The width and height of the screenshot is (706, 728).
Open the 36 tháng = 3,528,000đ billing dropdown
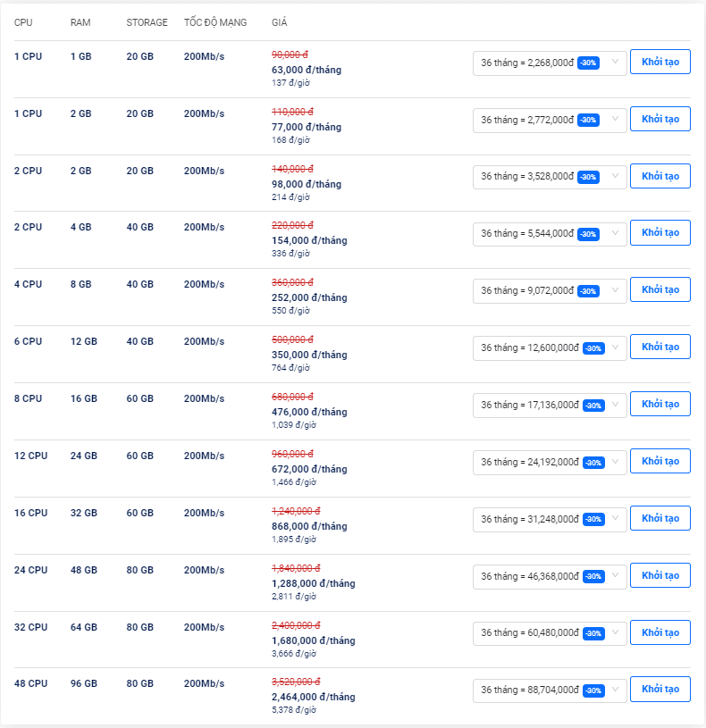click(x=550, y=177)
